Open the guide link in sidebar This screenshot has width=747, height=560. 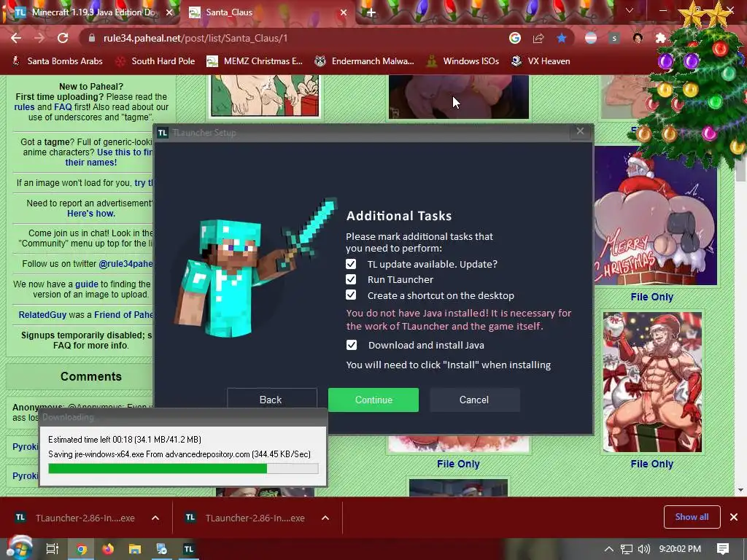(x=86, y=284)
